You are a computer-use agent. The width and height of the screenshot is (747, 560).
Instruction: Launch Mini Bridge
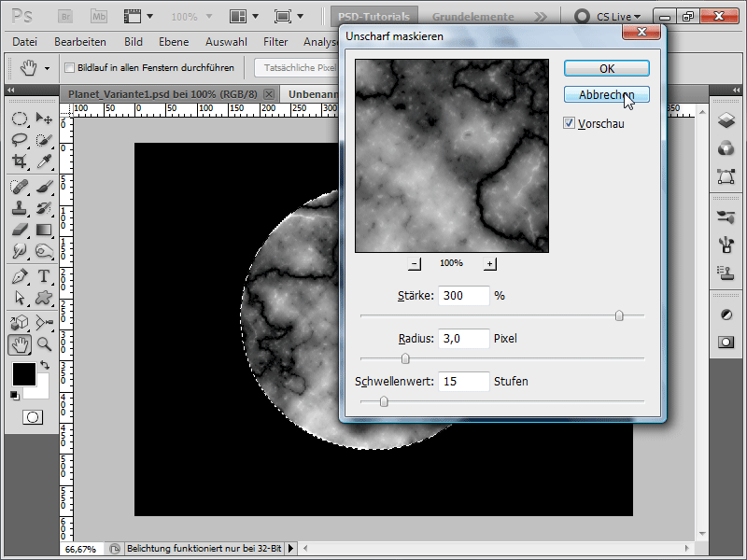[x=99, y=16]
